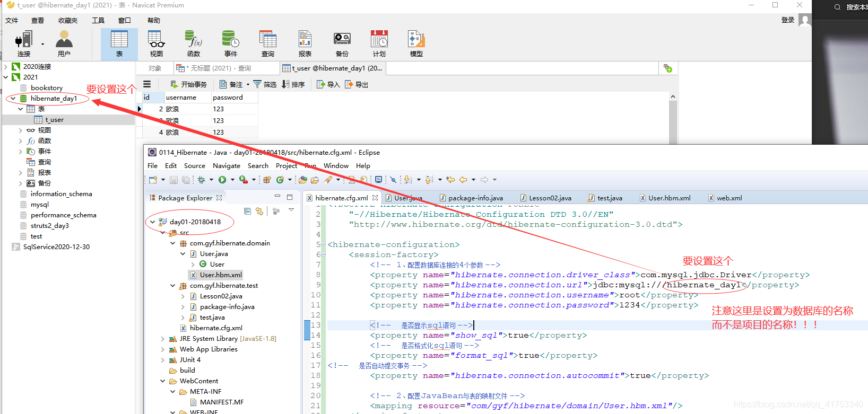Switch to the 对象 tab in Navicat
The image size is (868, 414).
pos(155,68)
